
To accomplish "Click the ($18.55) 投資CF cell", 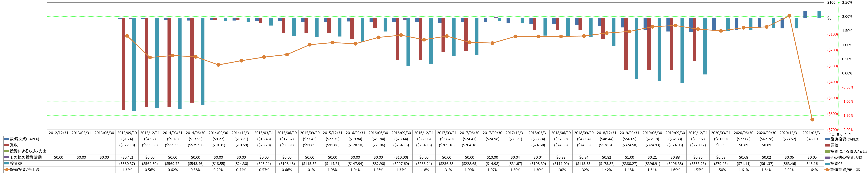I will [218, 164].
